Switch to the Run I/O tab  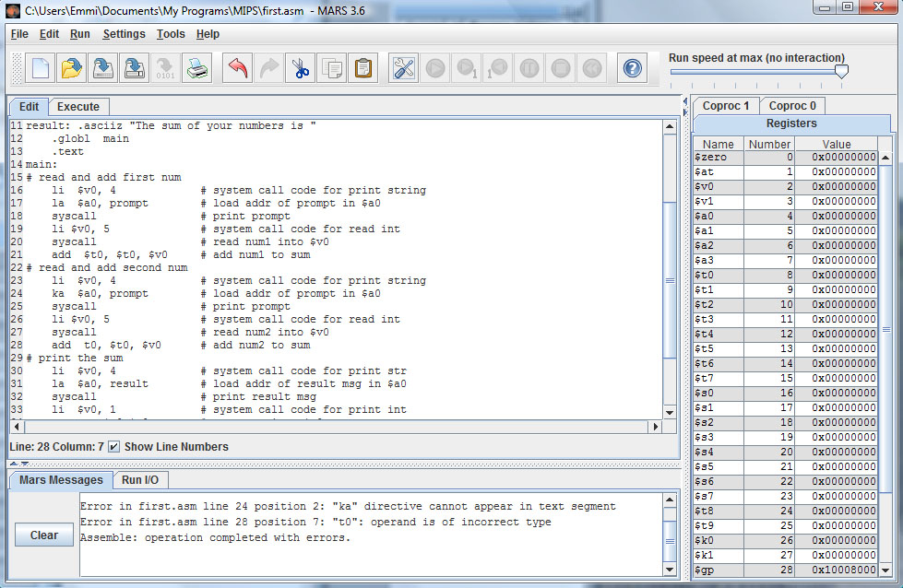point(140,480)
